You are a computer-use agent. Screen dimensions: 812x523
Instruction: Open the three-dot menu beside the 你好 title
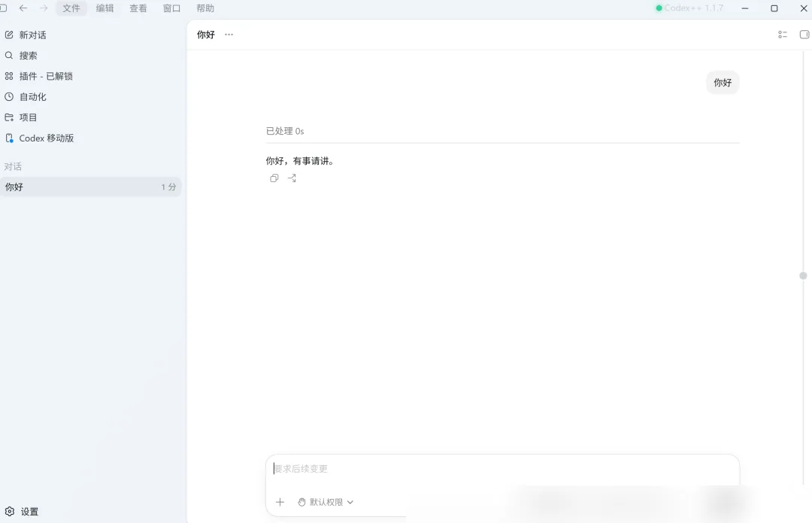229,35
